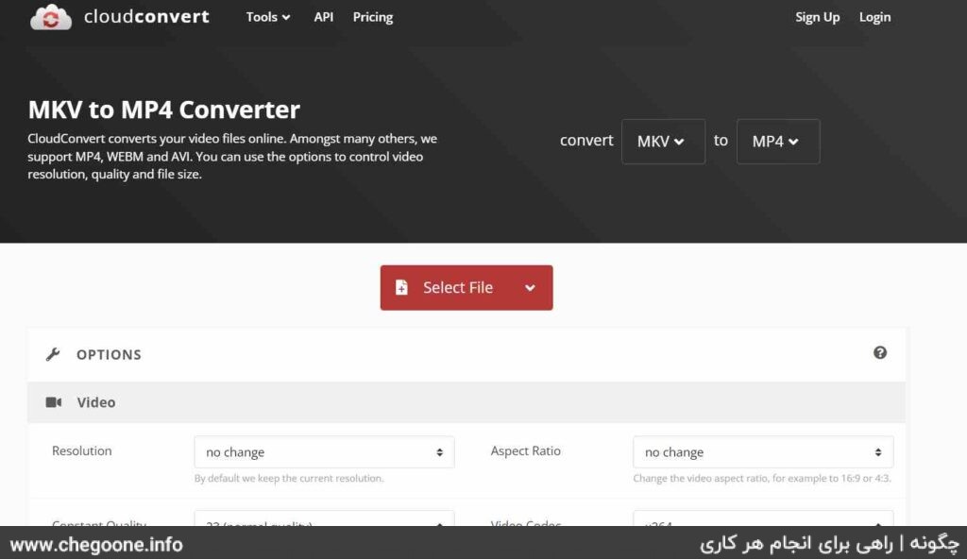
Task: Click the Aspect Ratio label
Action: coord(525,450)
